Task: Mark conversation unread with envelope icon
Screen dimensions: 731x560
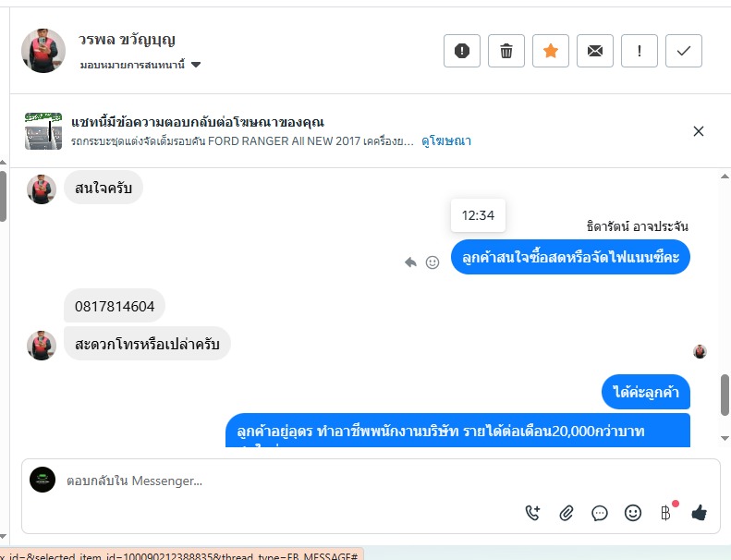Action: pos(595,51)
